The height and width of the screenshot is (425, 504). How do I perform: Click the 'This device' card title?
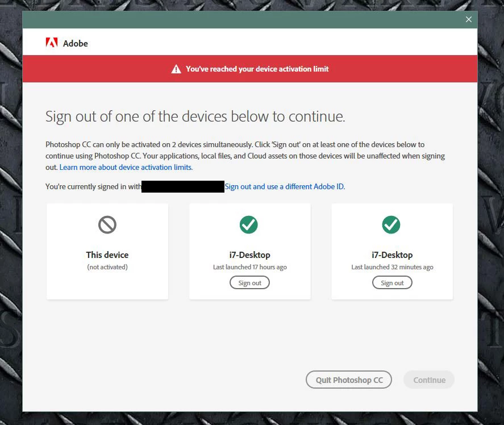[107, 255]
